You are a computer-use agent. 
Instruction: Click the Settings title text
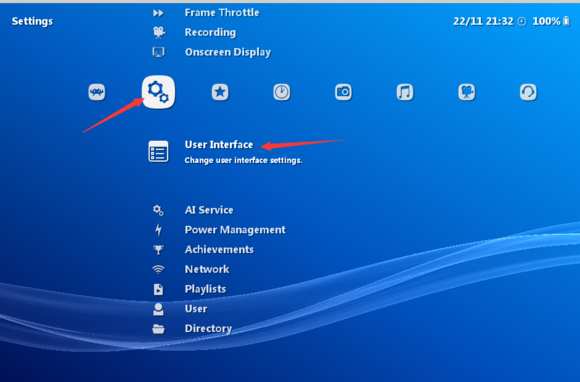[32, 21]
